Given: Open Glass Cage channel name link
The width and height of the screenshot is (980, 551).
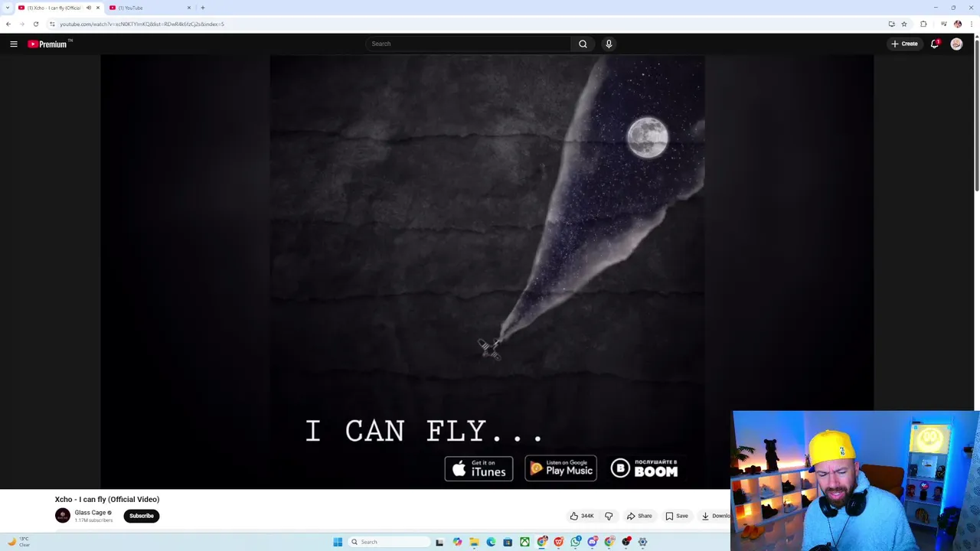Looking at the screenshot, I should (90, 513).
